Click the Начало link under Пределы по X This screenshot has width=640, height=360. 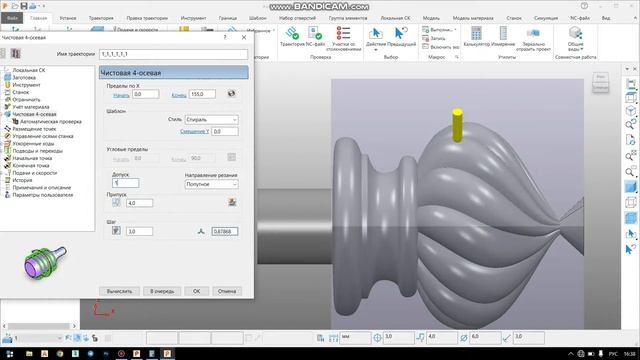(x=121, y=95)
